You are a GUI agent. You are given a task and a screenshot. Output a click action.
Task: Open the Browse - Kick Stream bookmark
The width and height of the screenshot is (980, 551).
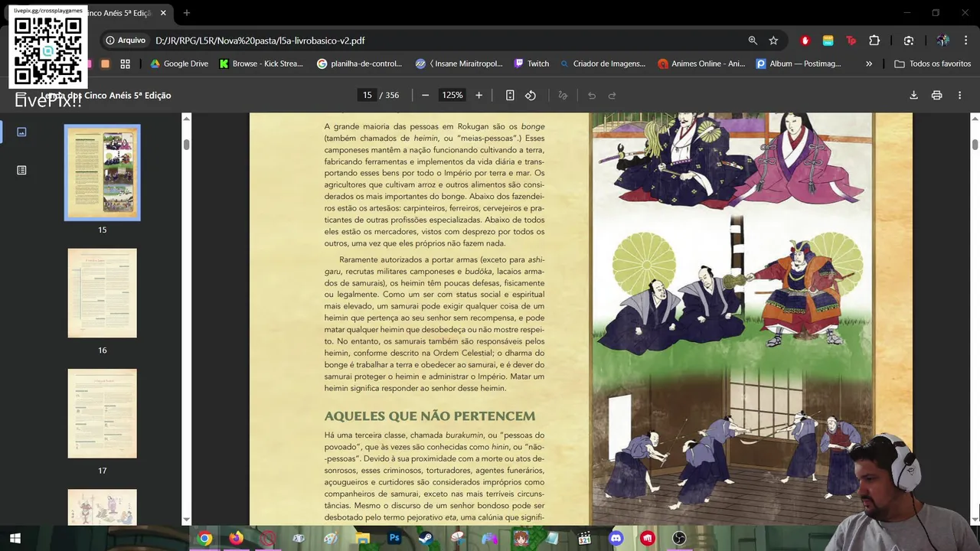[261, 64]
